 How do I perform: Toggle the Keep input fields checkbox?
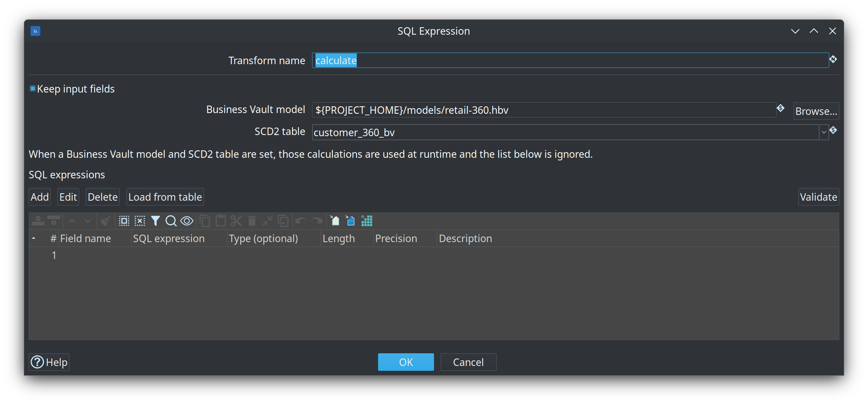33,88
